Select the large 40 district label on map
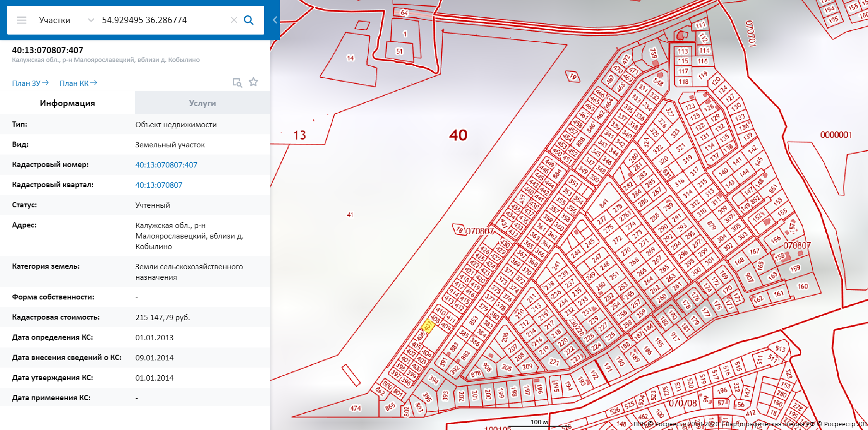Viewport: 868px width, 430px height. coord(458,135)
